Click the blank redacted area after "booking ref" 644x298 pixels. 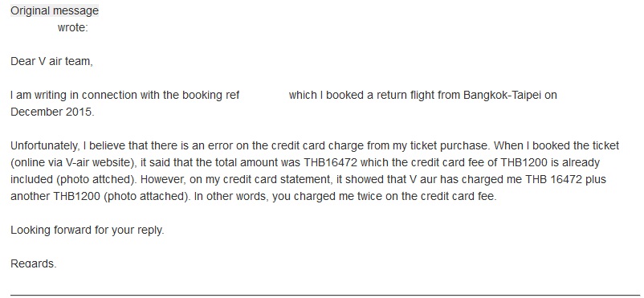[x=264, y=95]
